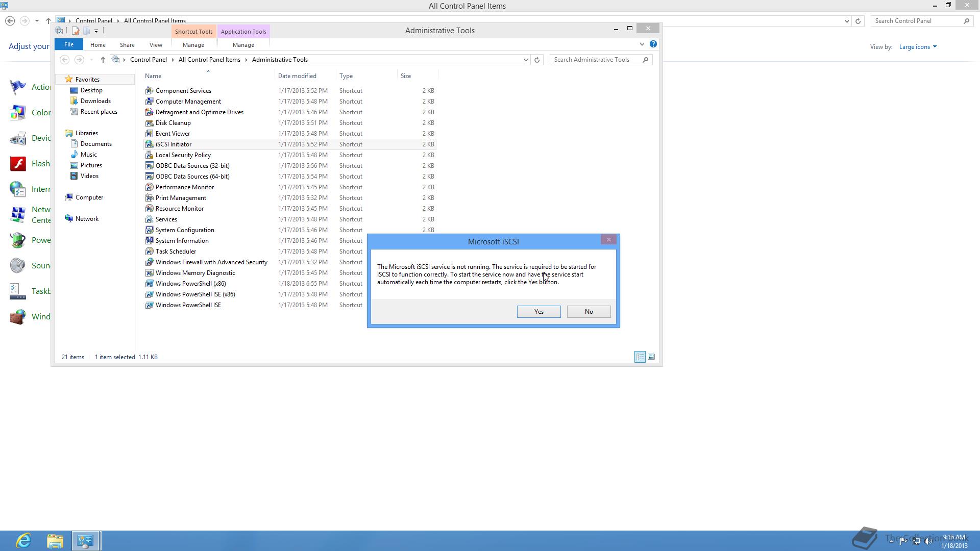
Task: Open Network in the navigation pane
Action: click(87, 219)
